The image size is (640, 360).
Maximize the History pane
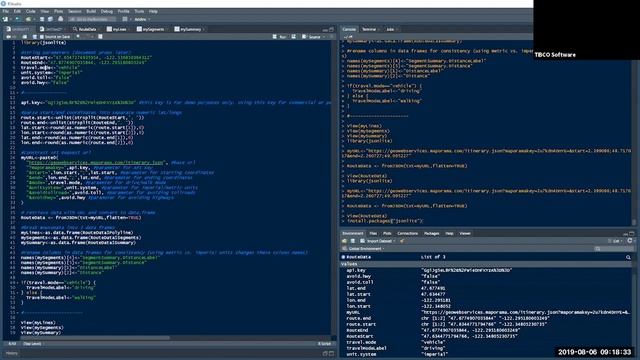coord(331,353)
